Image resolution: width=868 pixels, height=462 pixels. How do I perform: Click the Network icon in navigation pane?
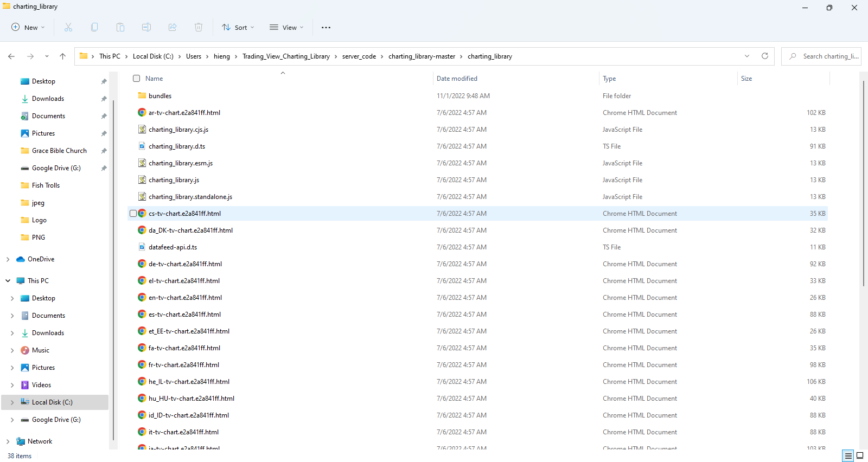(x=21, y=441)
